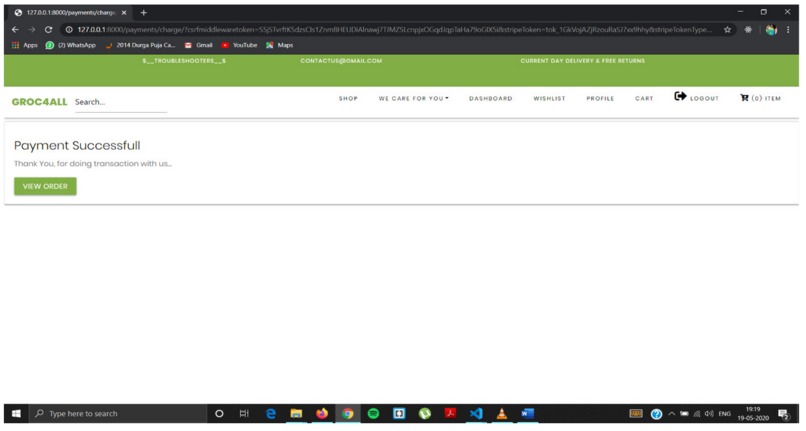Open the Chrome profile avatar

click(771, 30)
